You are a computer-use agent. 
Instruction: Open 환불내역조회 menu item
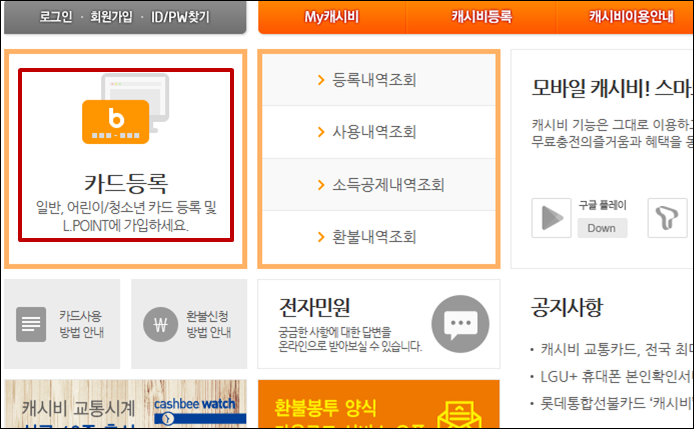tap(374, 237)
